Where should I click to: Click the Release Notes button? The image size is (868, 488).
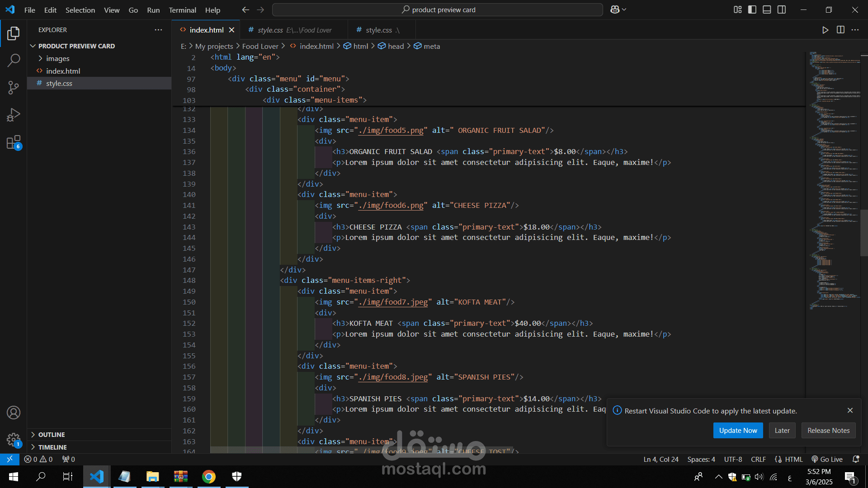coord(828,431)
